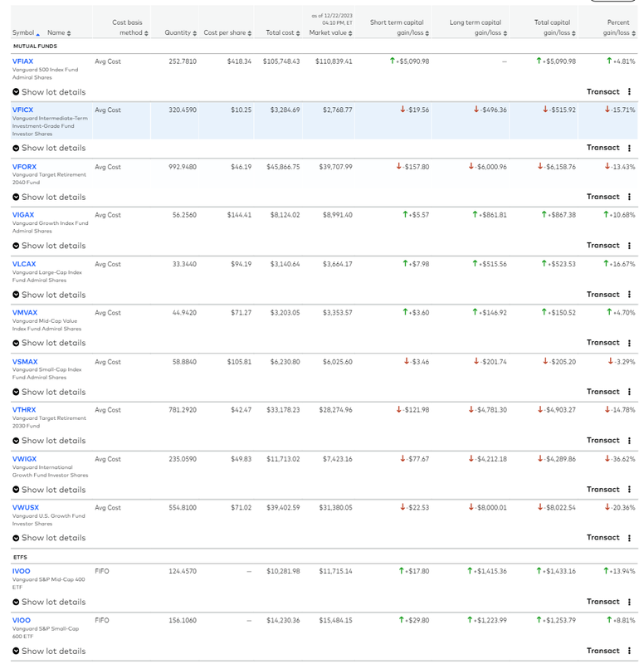The image size is (644, 664).
Task: Start a transaction for VSMAX
Action: coord(603,392)
